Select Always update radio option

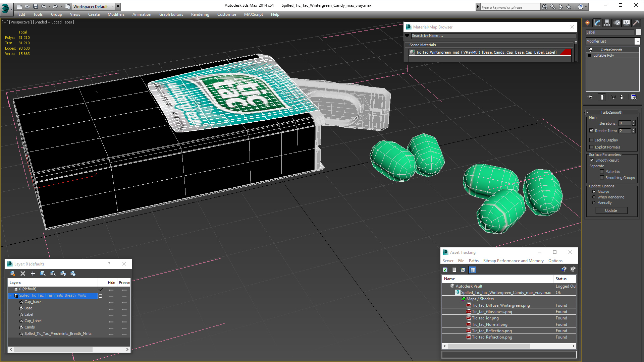(594, 192)
